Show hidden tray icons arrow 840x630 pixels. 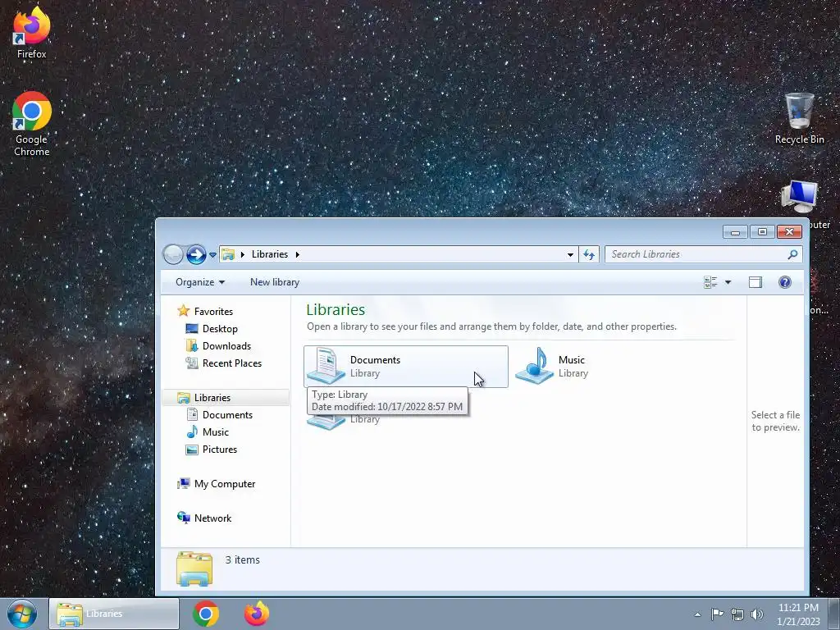coord(697,614)
